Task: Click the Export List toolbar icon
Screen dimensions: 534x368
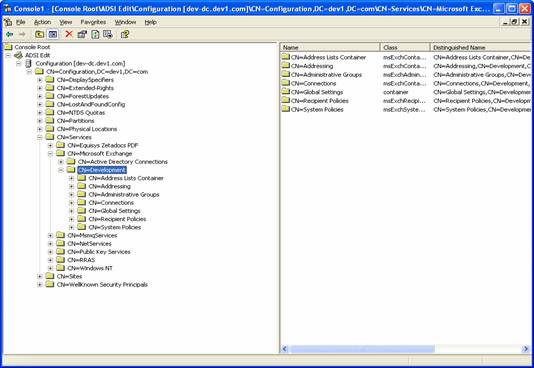Action: click(x=108, y=34)
